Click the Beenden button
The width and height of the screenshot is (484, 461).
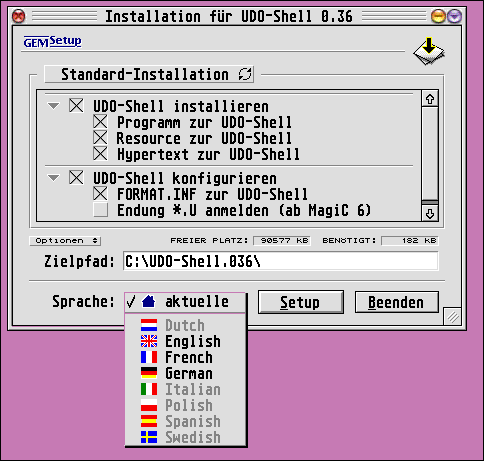(396, 302)
